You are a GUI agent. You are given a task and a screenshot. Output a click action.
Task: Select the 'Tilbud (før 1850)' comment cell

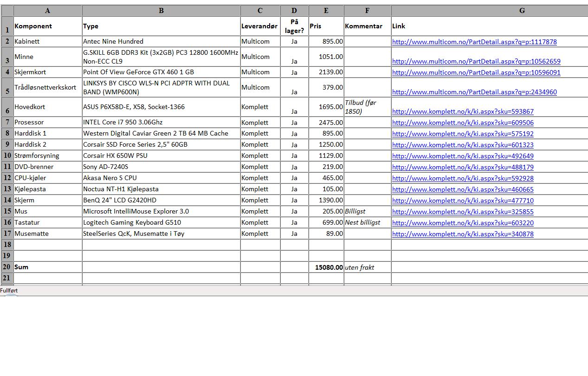(x=368, y=107)
